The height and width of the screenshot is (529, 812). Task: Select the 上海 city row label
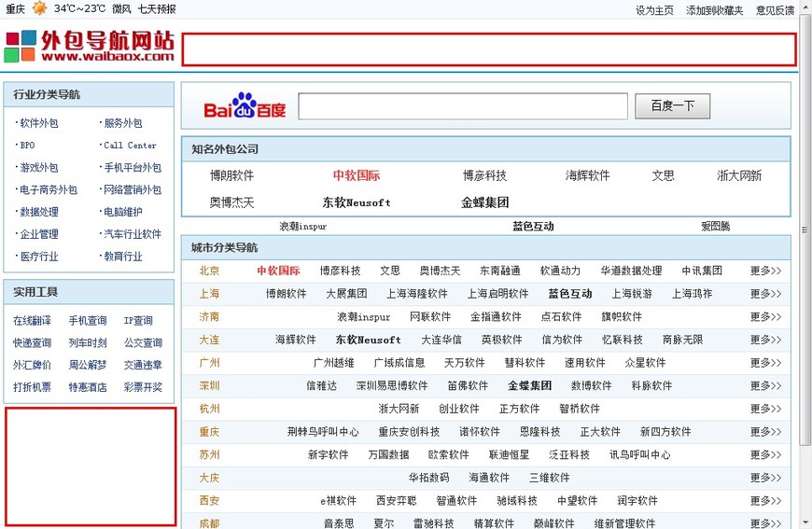coord(209,294)
